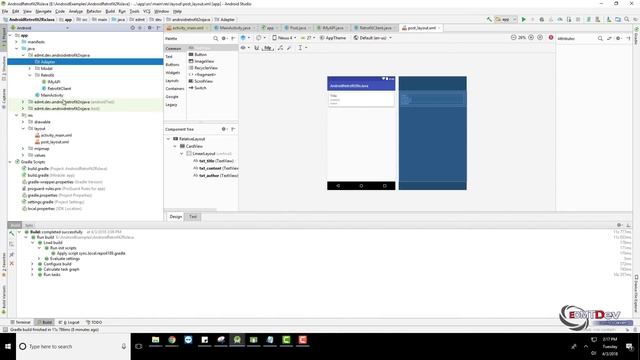Collapse the java folder in project tree
Viewport: 640px width, 360px height.
[x=17, y=49]
